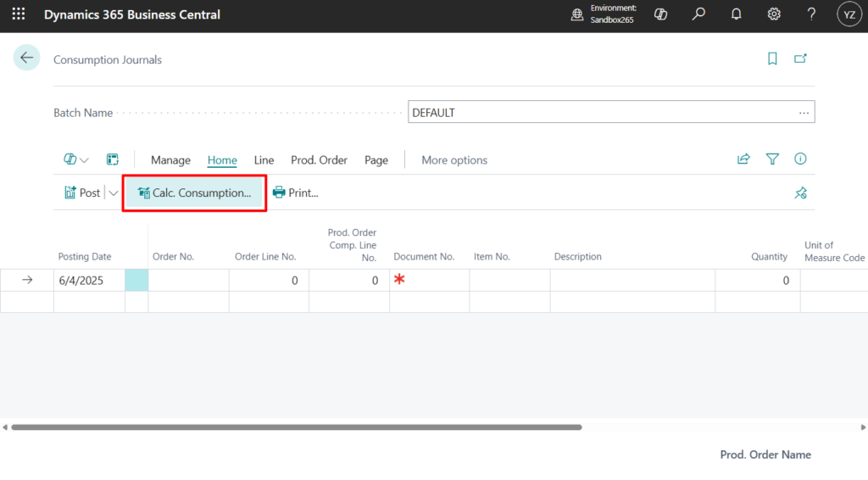Go back using the arrow button

point(26,58)
